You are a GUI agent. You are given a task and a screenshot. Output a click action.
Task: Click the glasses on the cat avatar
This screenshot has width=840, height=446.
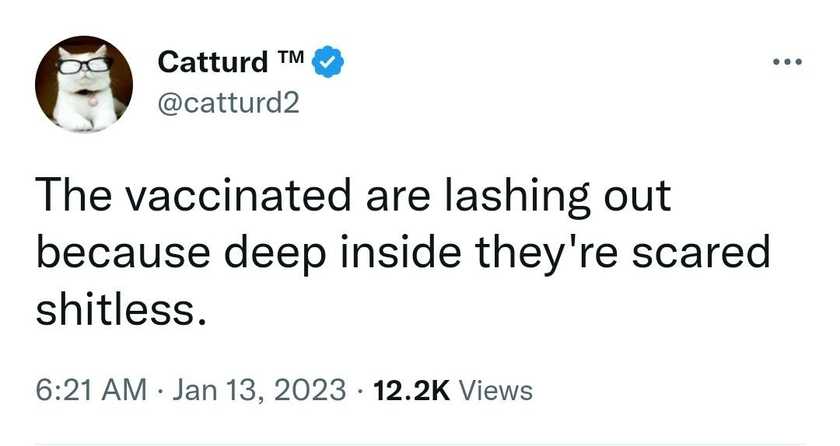pos(84,66)
